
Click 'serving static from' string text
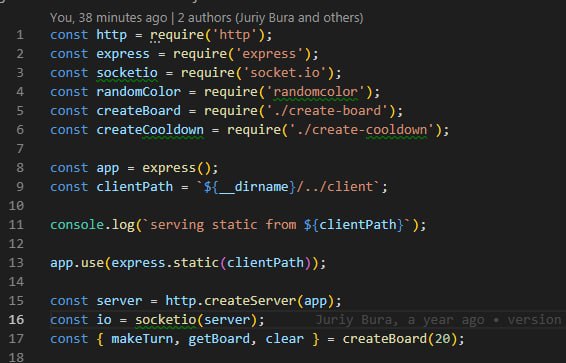223,225
